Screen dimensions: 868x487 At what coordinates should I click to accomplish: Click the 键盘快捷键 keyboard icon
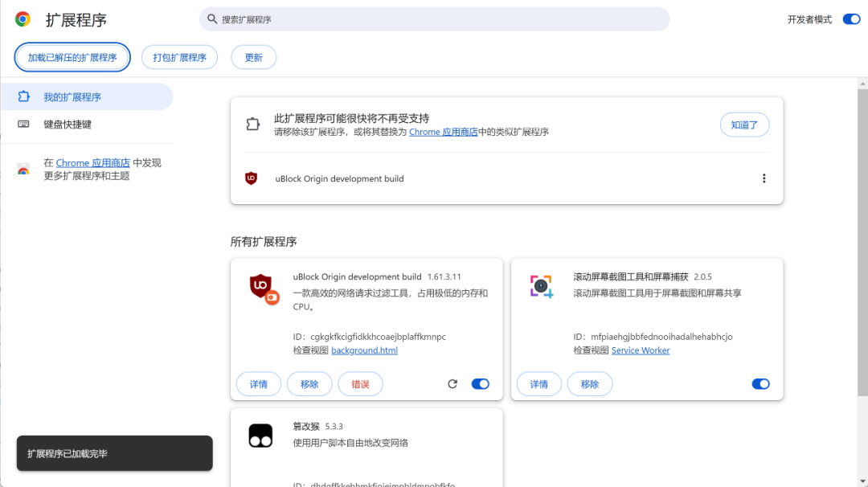click(23, 124)
